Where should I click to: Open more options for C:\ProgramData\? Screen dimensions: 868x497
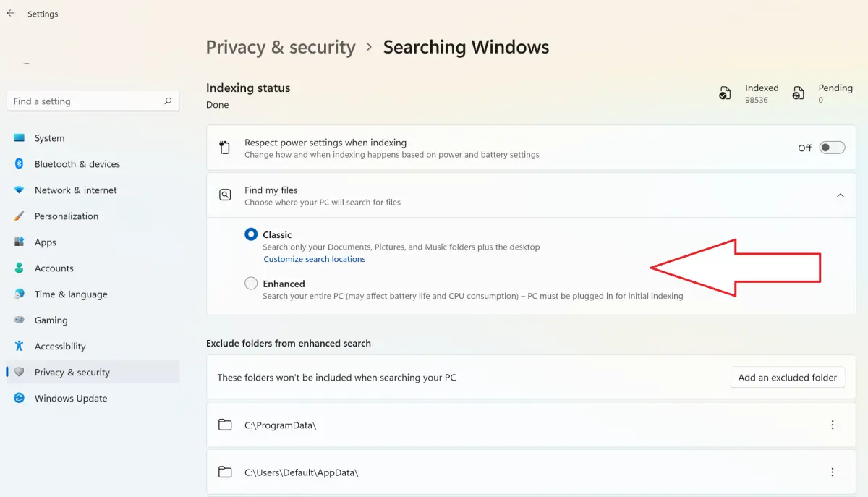833,425
